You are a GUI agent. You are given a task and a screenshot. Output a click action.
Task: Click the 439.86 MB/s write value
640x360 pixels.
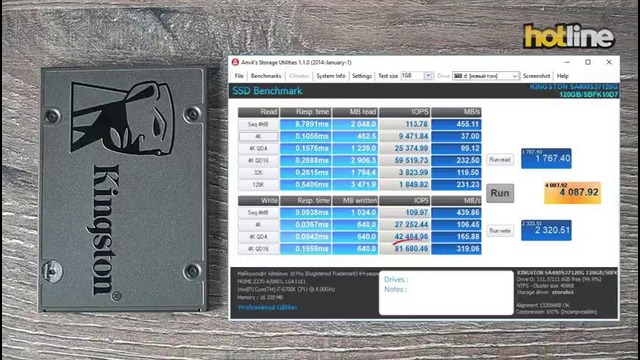[456, 213]
